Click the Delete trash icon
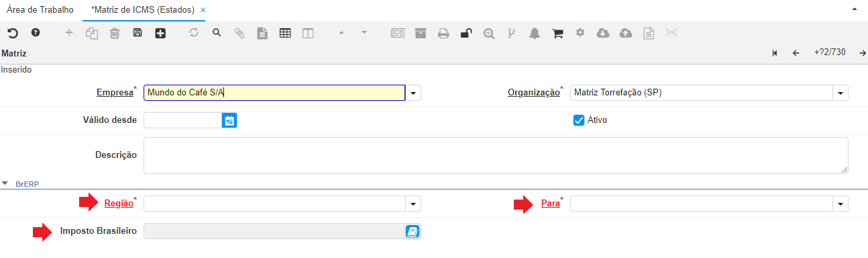The height and width of the screenshot is (258, 868). [x=115, y=32]
